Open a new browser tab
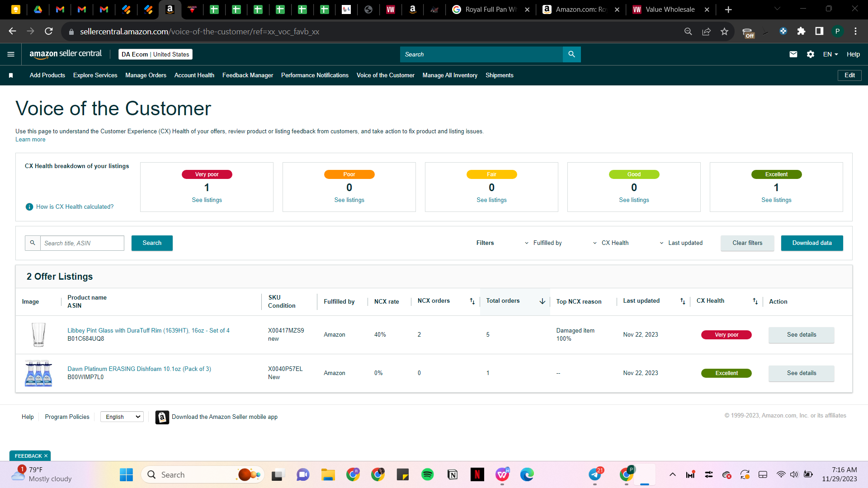This screenshot has height=488, width=868. click(728, 9)
